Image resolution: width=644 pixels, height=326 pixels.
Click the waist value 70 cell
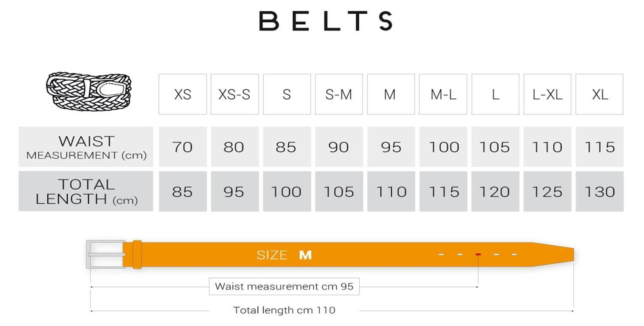183,147
